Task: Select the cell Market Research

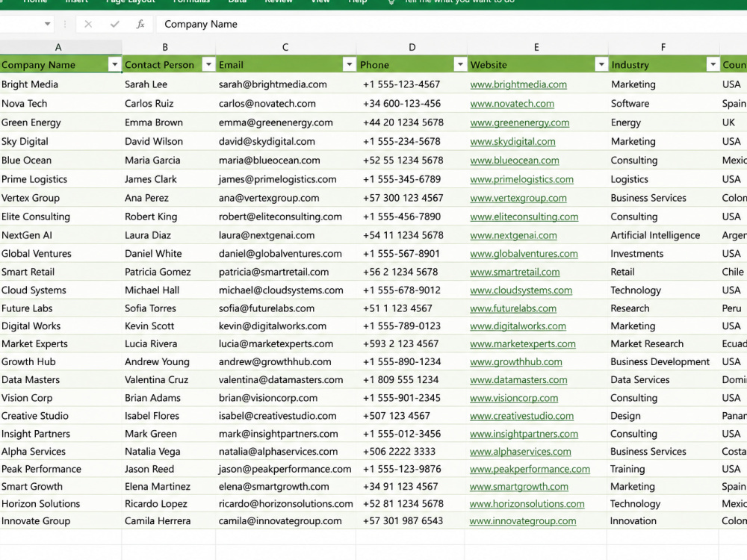Action: (x=663, y=343)
